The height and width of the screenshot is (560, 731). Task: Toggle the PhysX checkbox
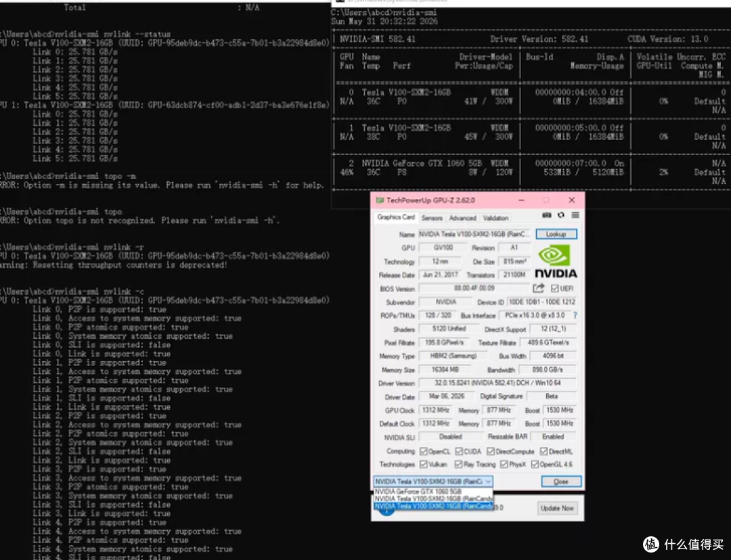[x=504, y=464]
